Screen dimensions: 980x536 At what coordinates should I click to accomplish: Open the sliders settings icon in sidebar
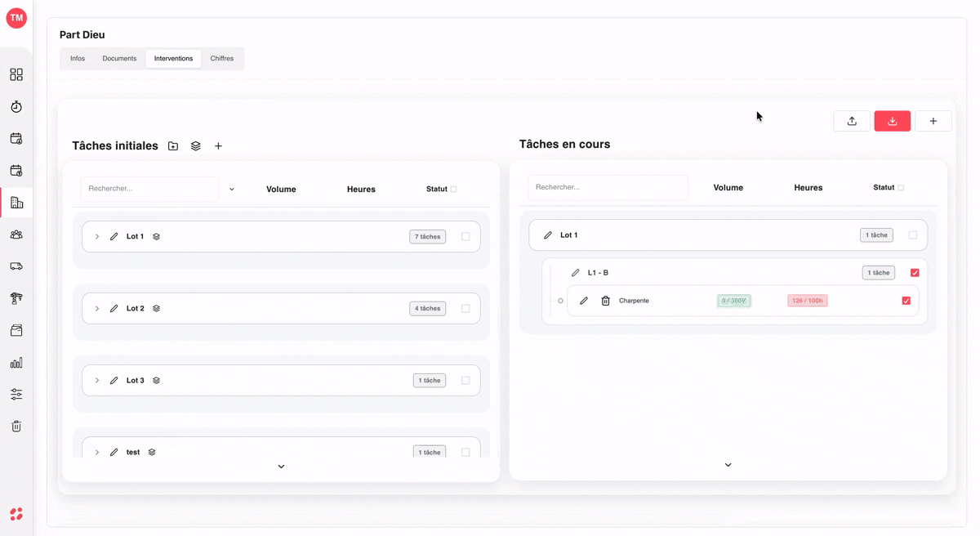(x=16, y=395)
